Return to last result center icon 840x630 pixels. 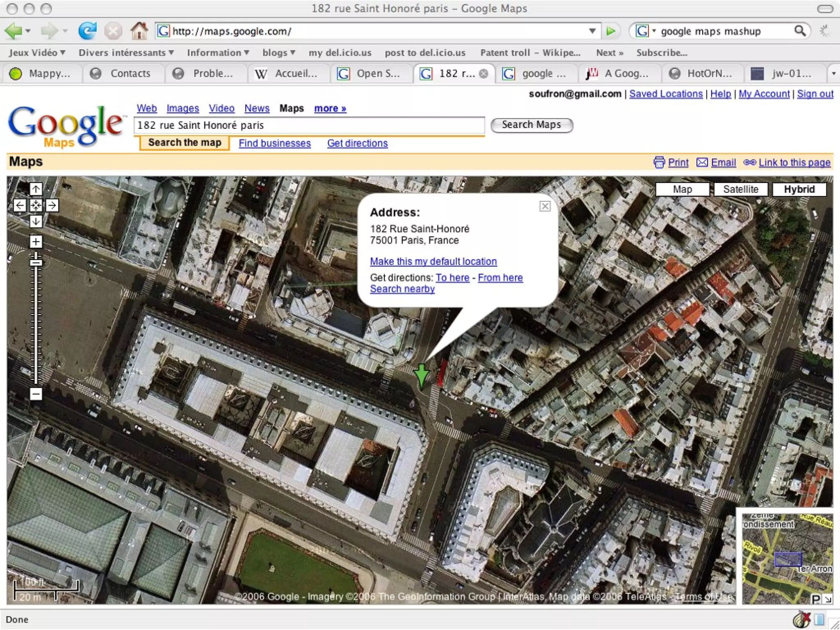coord(36,205)
